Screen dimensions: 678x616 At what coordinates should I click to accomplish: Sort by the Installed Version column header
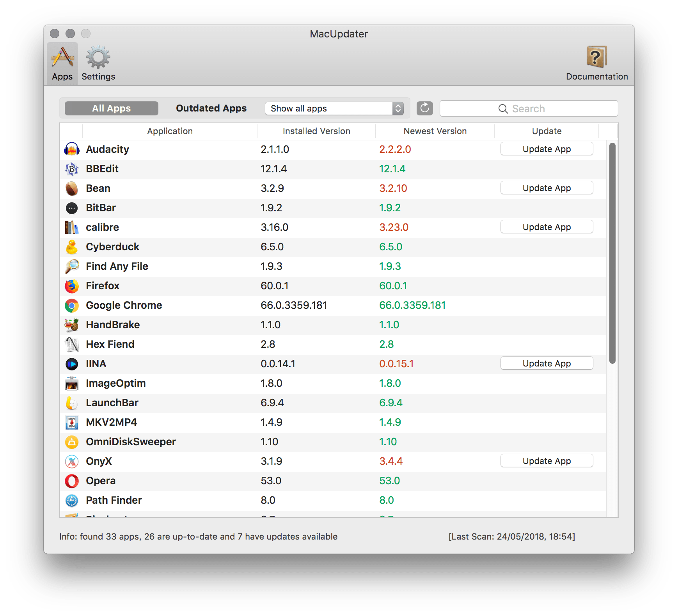pos(316,131)
